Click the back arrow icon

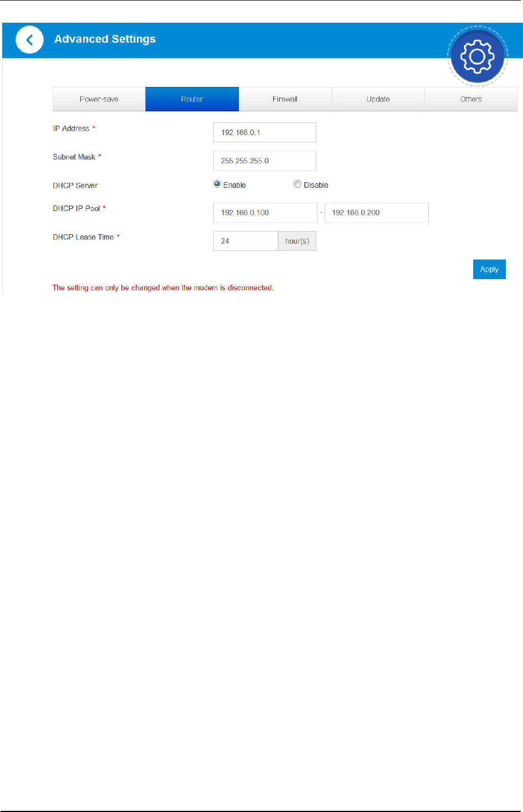pos(29,40)
